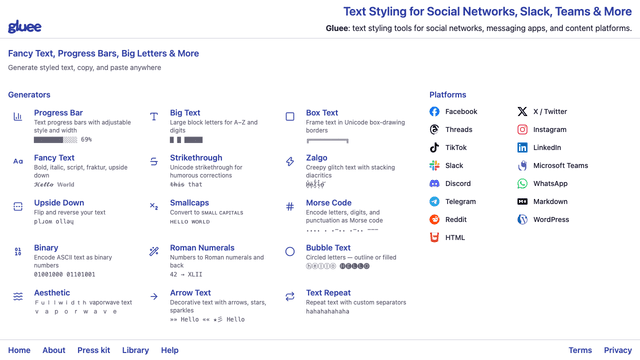Click the Instagram logo icon
This screenshot has width=640, height=360.
(x=522, y=129)
